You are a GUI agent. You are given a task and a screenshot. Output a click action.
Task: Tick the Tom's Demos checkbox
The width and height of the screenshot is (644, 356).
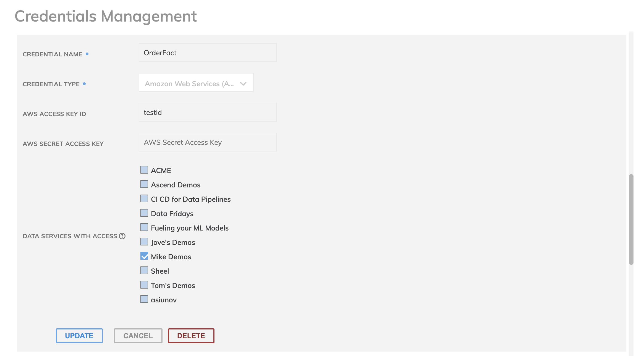[x=144, y=285]
